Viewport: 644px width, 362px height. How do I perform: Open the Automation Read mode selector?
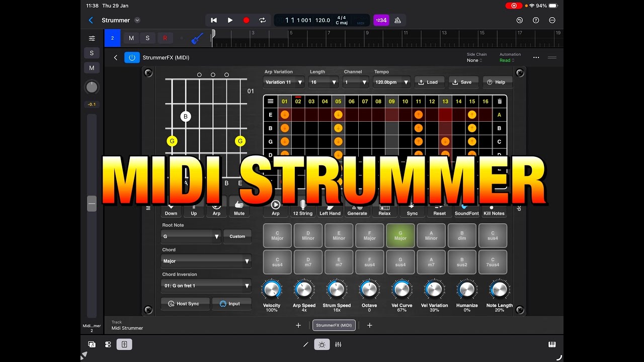(507, 60)
